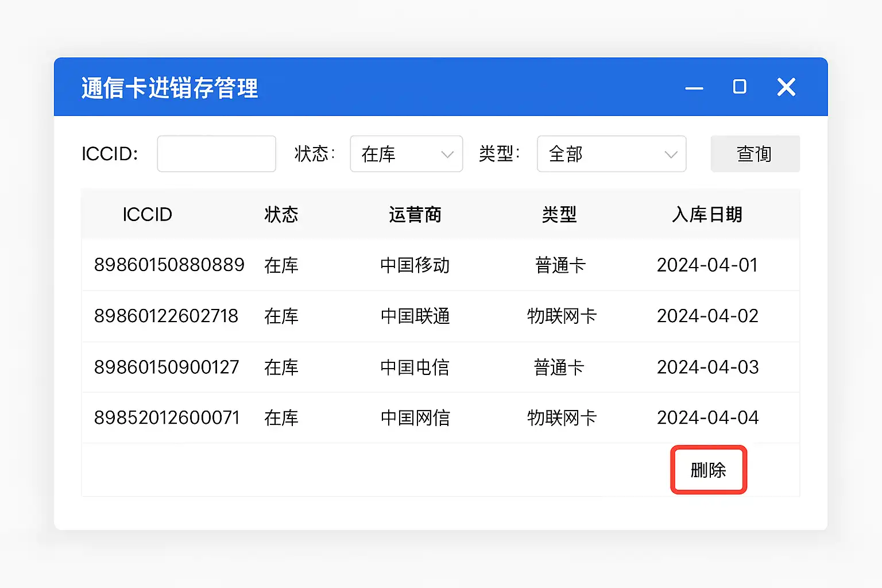This screenshot has height=588, width=882.
Task: Close the 通信卡进销存管理 window
Action: [786, 87]
